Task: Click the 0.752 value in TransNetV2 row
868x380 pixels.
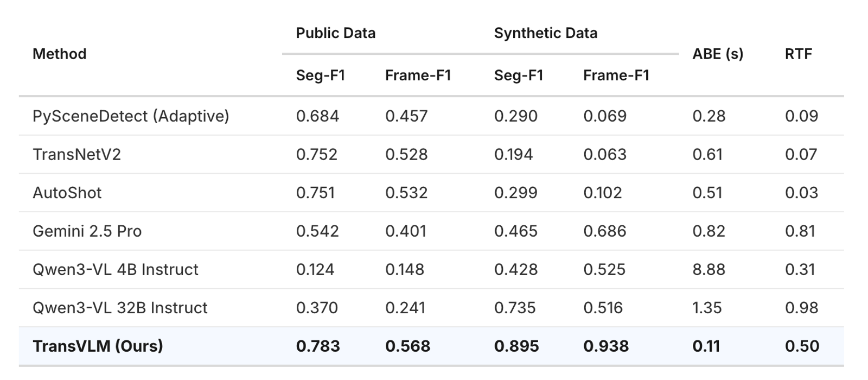Action: click(x=316, y=154)
